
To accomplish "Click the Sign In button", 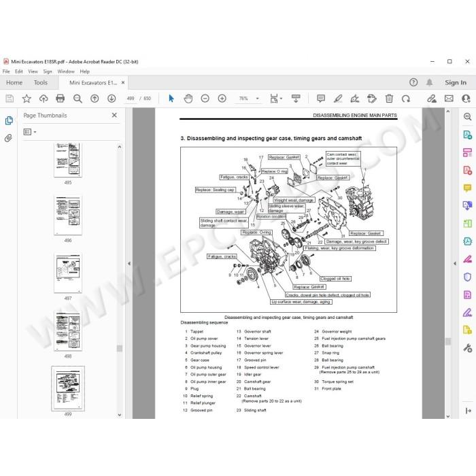I will 456,82.
